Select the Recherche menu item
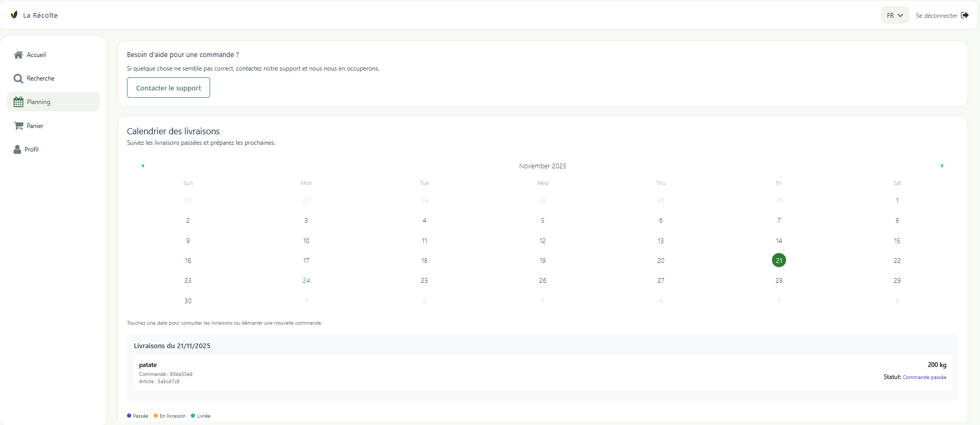Screen dimensions: 980x425 tap(41, 78)
